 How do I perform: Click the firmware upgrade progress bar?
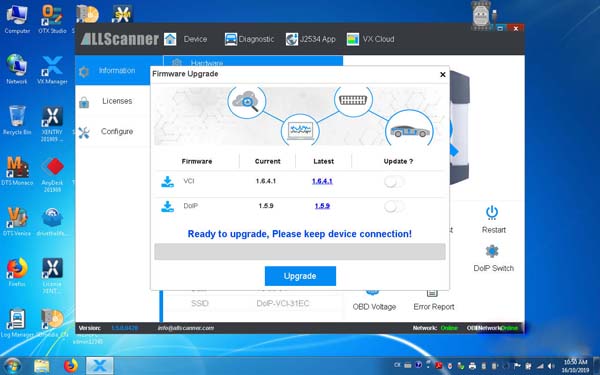pos(300,252)
